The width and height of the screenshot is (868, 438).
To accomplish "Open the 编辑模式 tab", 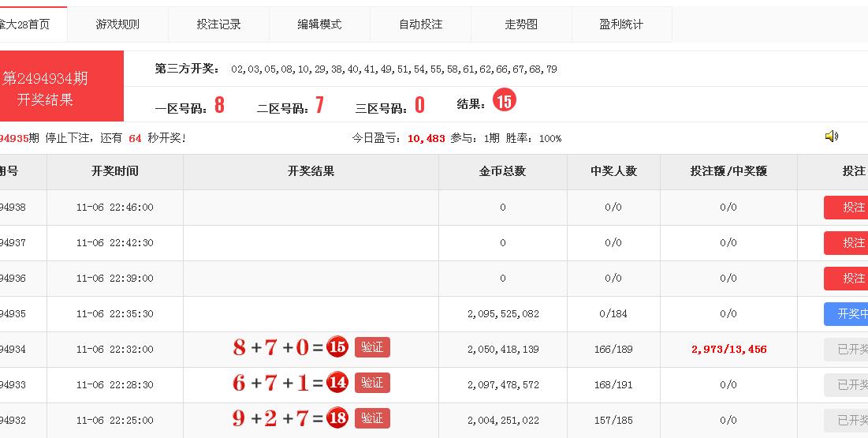I will [x=319, y=24].
